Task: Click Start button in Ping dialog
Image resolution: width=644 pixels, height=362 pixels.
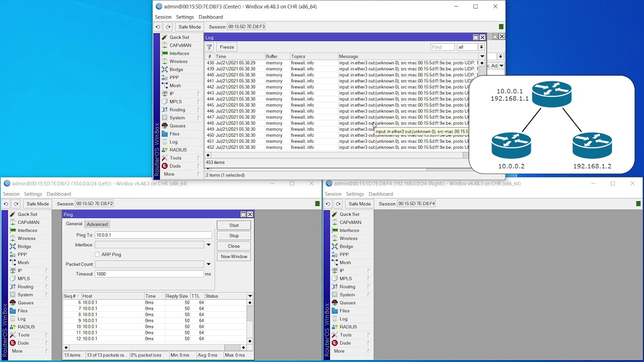Action: click(x=234, y=225)
